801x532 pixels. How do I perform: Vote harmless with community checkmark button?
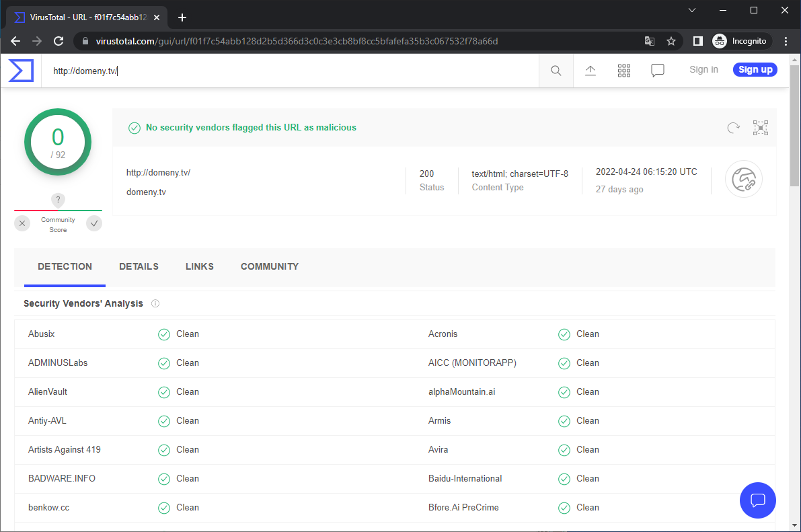point(94,223)
